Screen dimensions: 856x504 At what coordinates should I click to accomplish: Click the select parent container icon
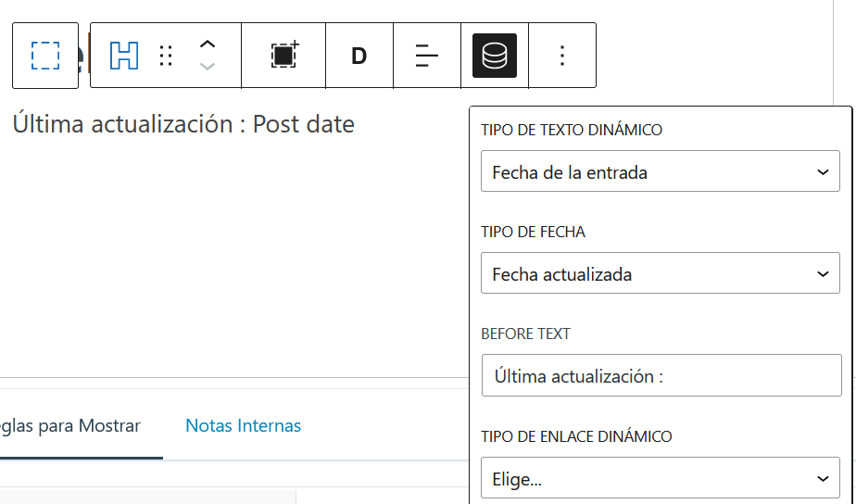click(44, 56)
